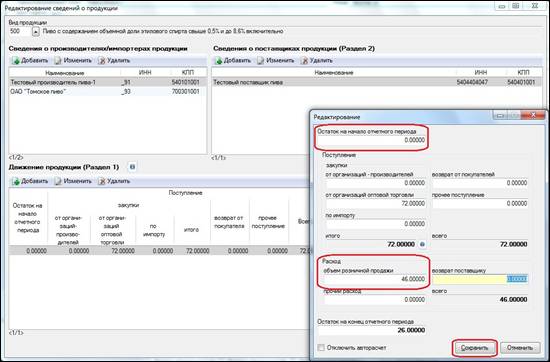Click Удалить in the producers/importers section

coord(115,60)
